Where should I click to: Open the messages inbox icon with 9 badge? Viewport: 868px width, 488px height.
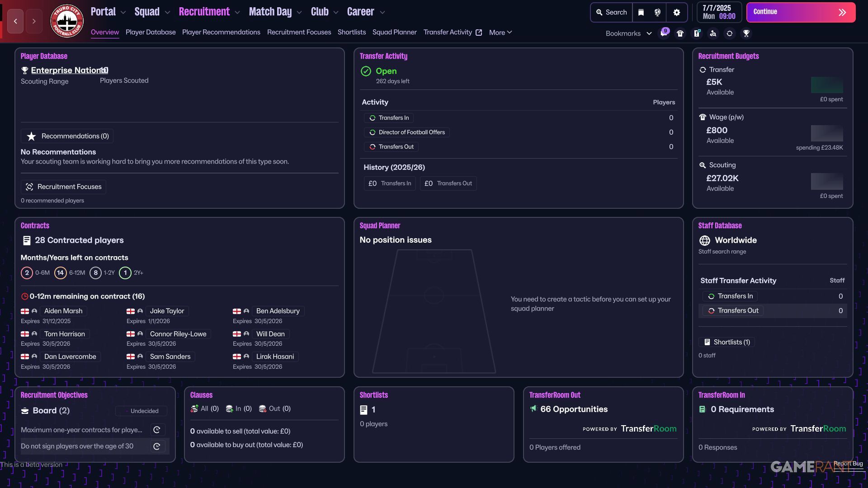coord(664,33)
